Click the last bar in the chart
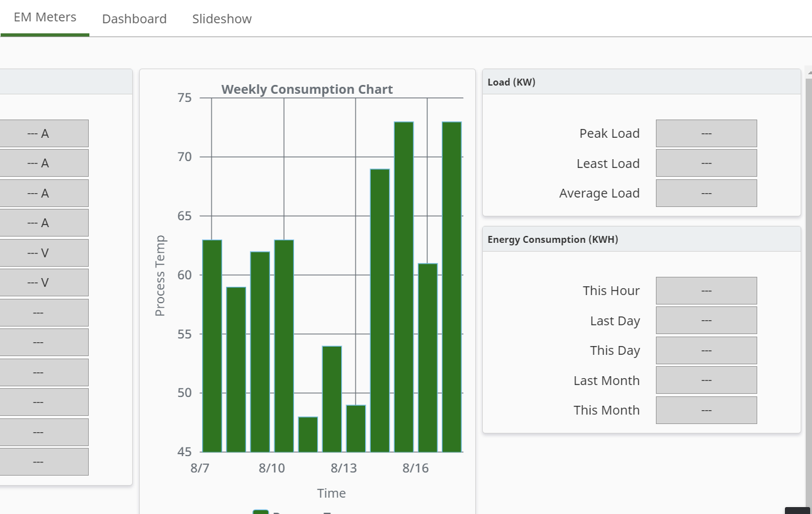This screenshot has height=514, width=812. [x=452, y=287]
